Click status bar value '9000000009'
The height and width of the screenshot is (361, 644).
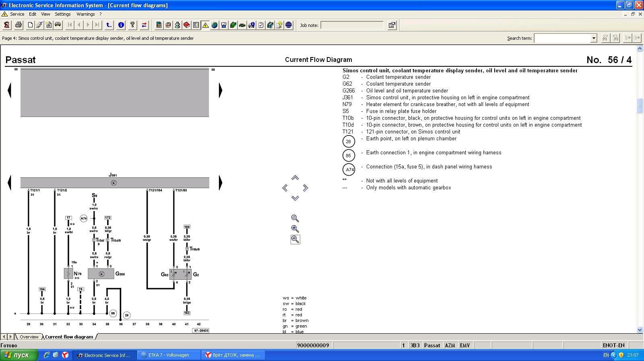click(x=313, y=345)
